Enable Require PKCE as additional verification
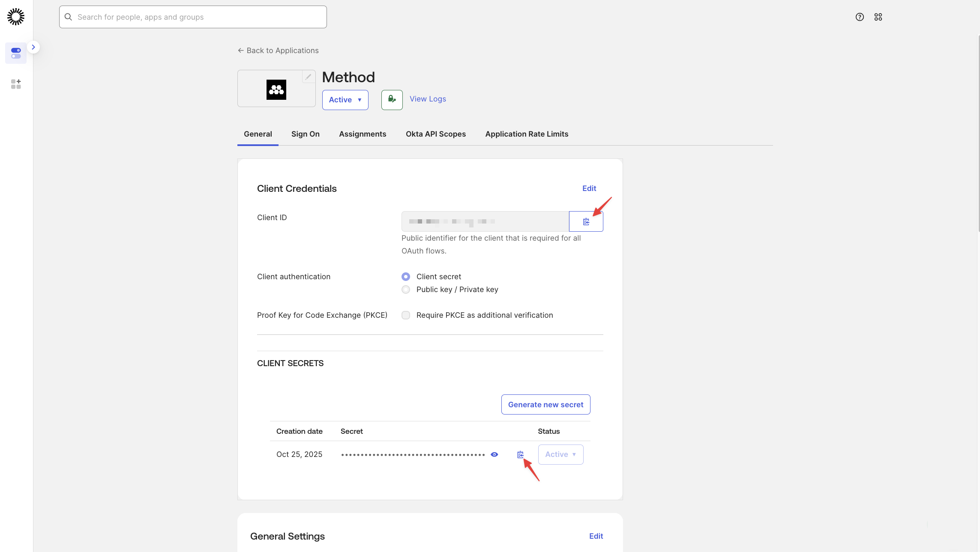980x552 pixels. [x=406, y=315]
